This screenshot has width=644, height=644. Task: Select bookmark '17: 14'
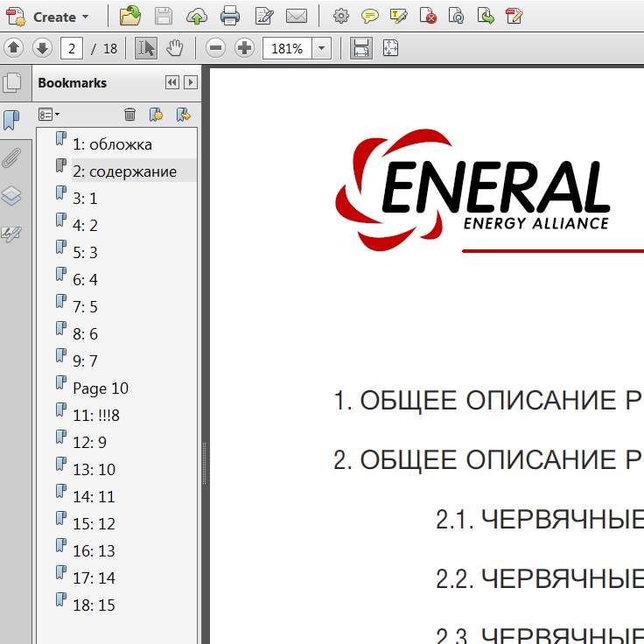[x=94, y=578]
